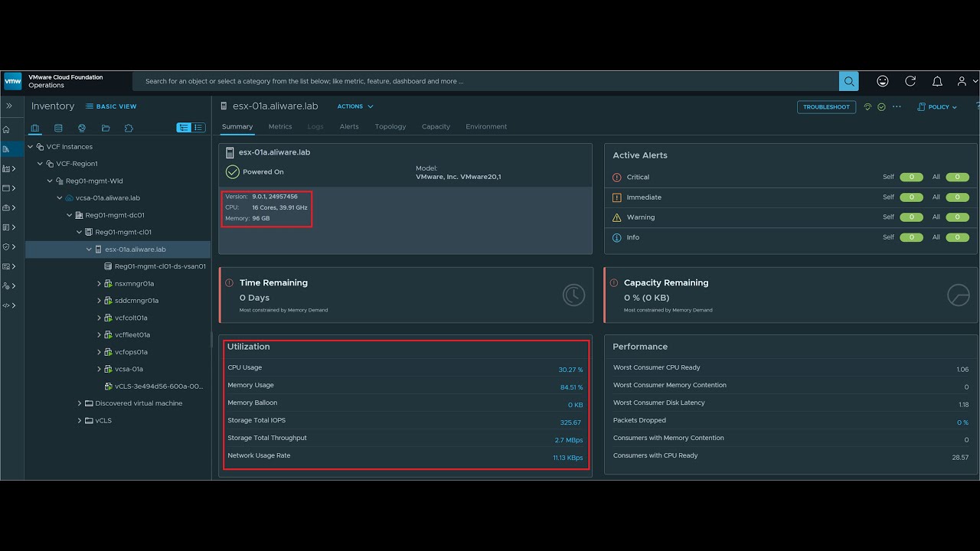Select the folder inventory tab icon

(106, 128)
